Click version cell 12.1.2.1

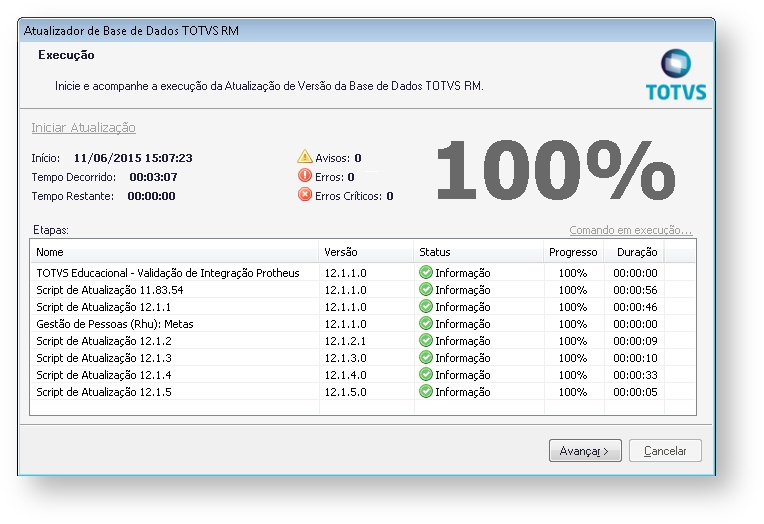point(345,341)
